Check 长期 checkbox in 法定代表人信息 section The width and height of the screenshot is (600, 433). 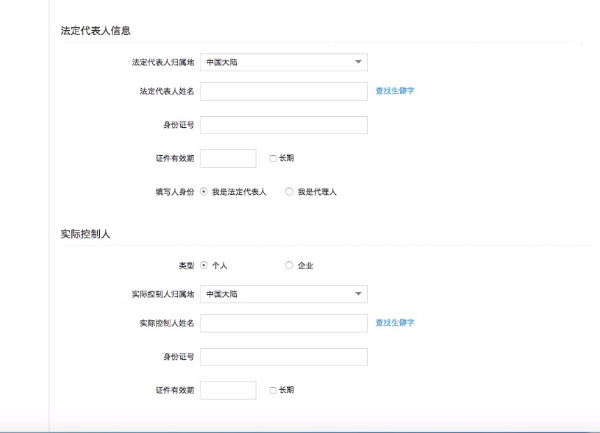coord(273,158)
